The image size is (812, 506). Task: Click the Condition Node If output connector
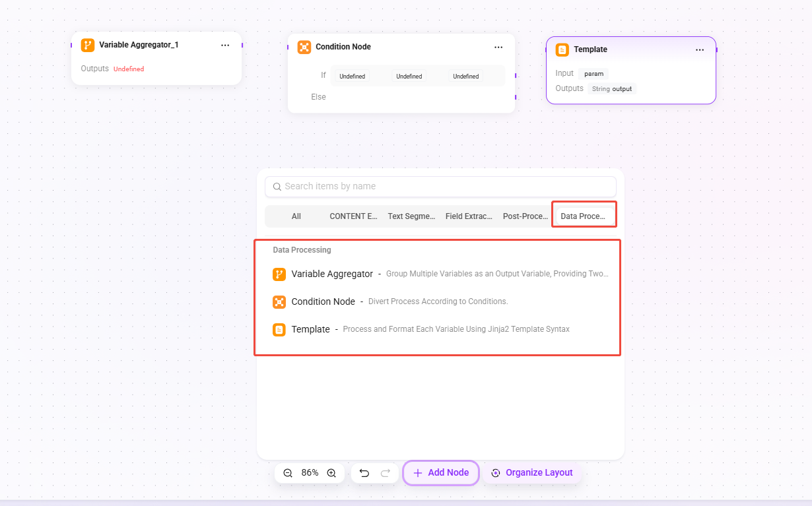[515, 76]
